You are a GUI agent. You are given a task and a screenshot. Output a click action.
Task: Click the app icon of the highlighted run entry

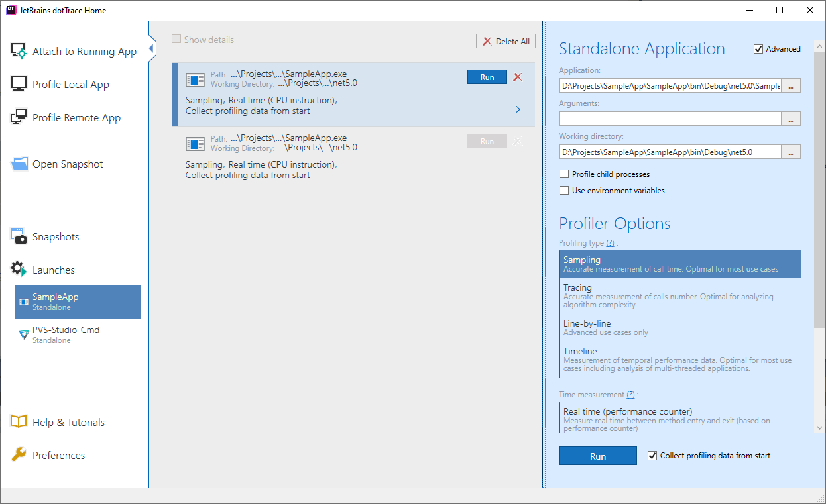pyautogui.click(x=196, y=79)
